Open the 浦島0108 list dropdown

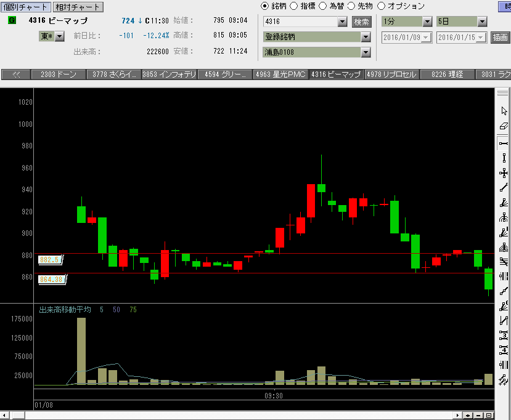click(366, 52)
